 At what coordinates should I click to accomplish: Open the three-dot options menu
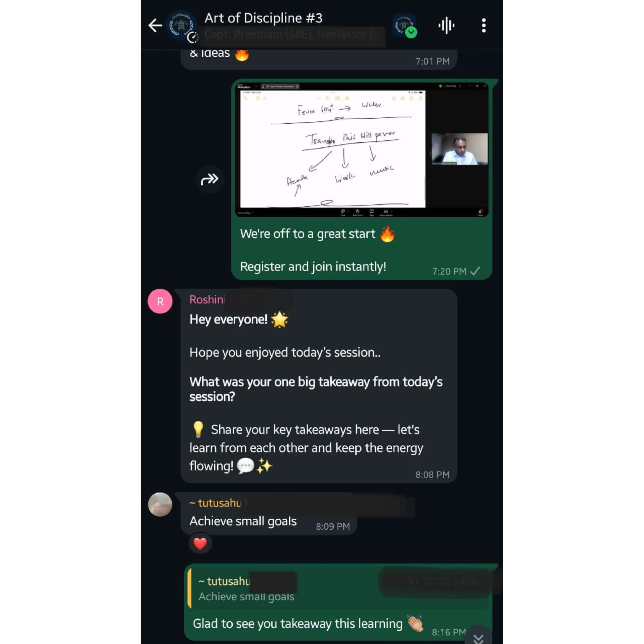pyautogui.click(x=484, y=26)
